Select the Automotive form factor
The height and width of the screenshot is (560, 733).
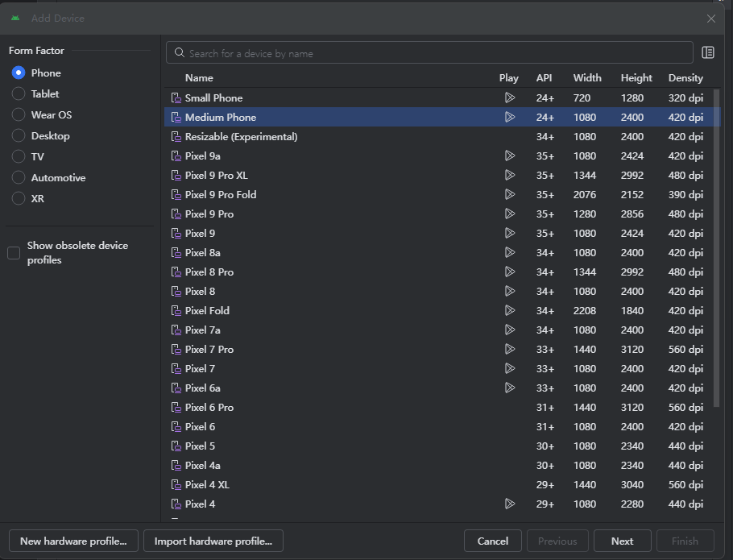click(19, 177)
